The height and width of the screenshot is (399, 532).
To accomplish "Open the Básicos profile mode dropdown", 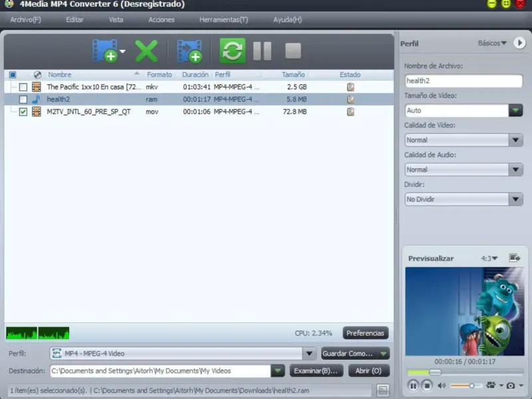I will pyautogui.click(x=492, y=43).
